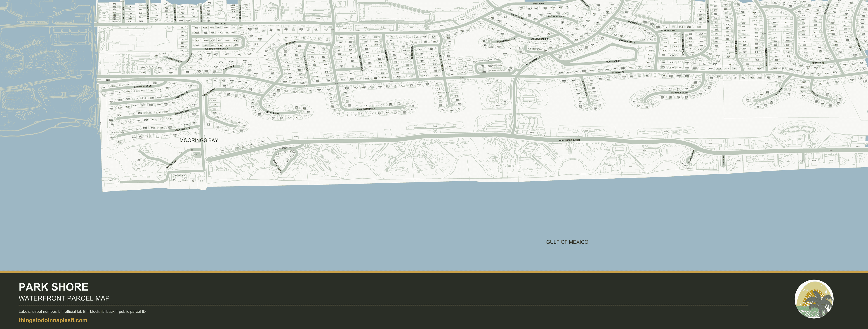Click the CUDDY CT street label

pyautogui.click(x=814, y=93)
